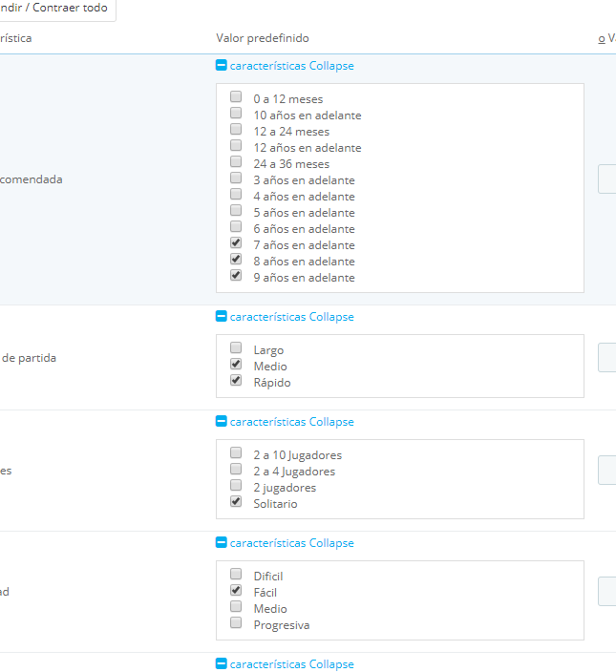616x672 pixels.
Task: Click 'de partida' feature label
Action: pyautogui.click(x=29, y=358)
